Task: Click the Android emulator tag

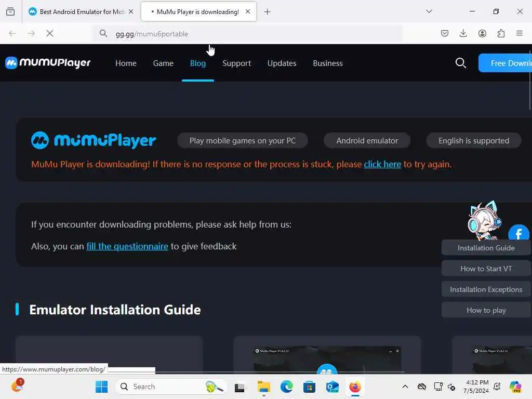Action: click(x=367, y=140)
